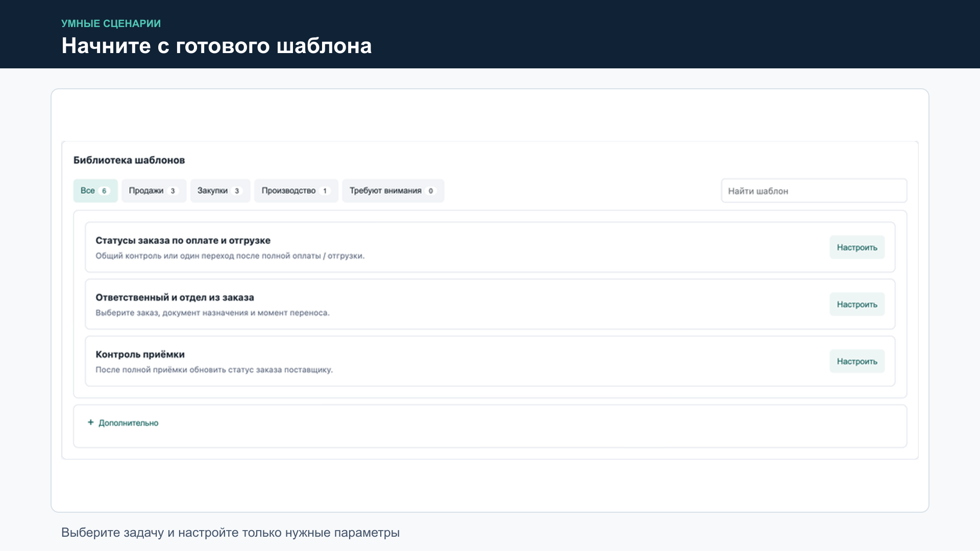Screen dimensions: 980x551
Task: Click 'Настроить' for 'Статусы заказа по оплате и отгрузке'
Action: coord(857,247)
